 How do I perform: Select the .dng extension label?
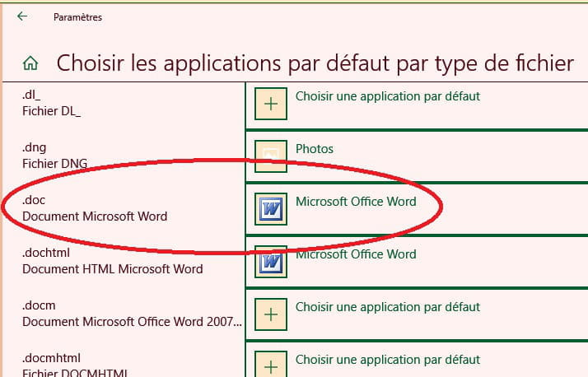click(34, 147)
